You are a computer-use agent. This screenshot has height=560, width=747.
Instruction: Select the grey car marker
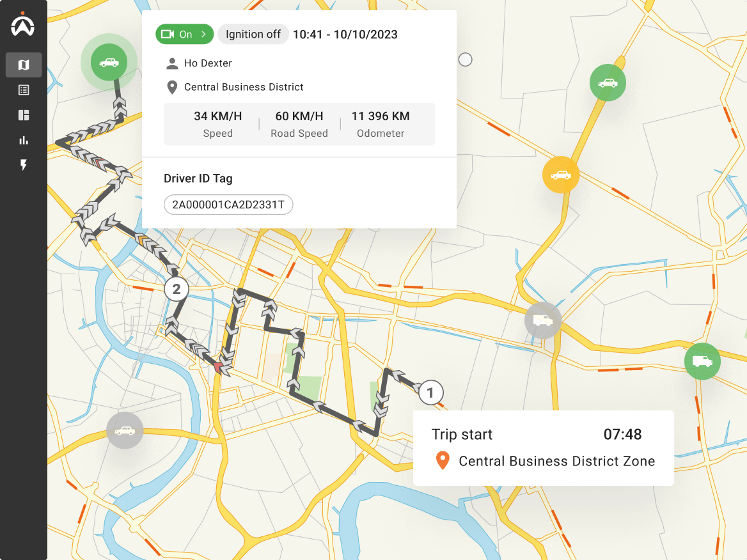coord(125,430)
